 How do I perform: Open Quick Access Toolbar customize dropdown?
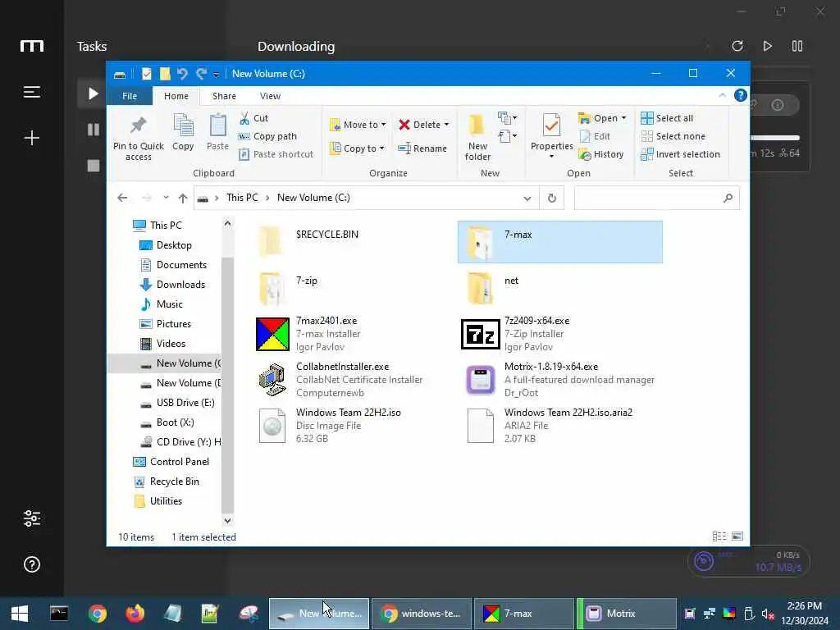tap(216, 75)
